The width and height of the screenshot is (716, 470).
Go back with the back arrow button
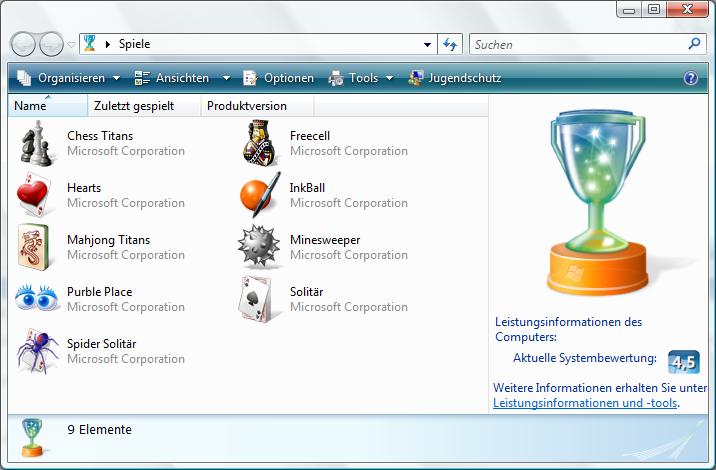[x=23, y=44]
